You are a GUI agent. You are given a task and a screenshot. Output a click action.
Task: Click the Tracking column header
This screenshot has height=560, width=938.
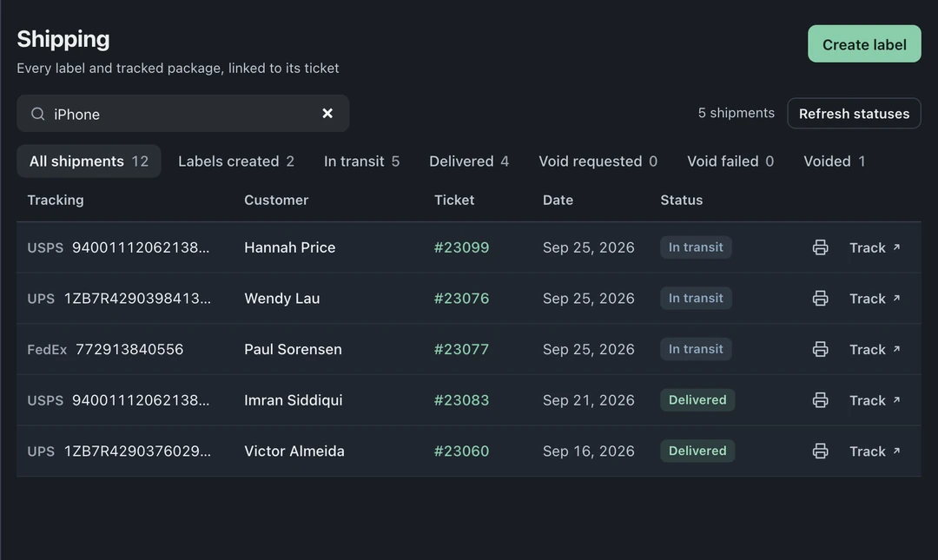click(x=56, y=200)
